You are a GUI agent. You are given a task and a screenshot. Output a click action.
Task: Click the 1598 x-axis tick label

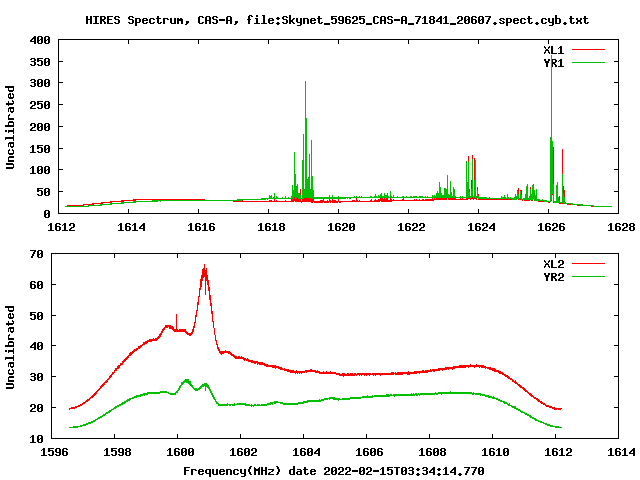pos(118,452)
